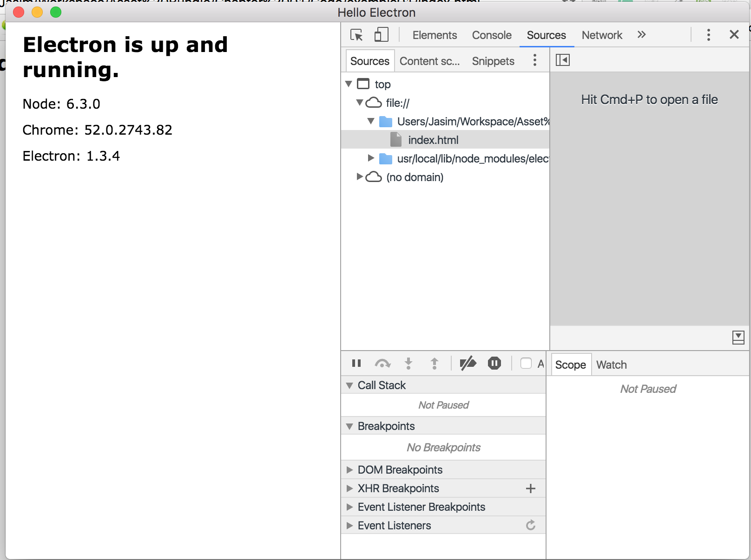This screenshot has height=560, width=751.
Task: Click the file:// cloud icon
Action: (374, 103)
